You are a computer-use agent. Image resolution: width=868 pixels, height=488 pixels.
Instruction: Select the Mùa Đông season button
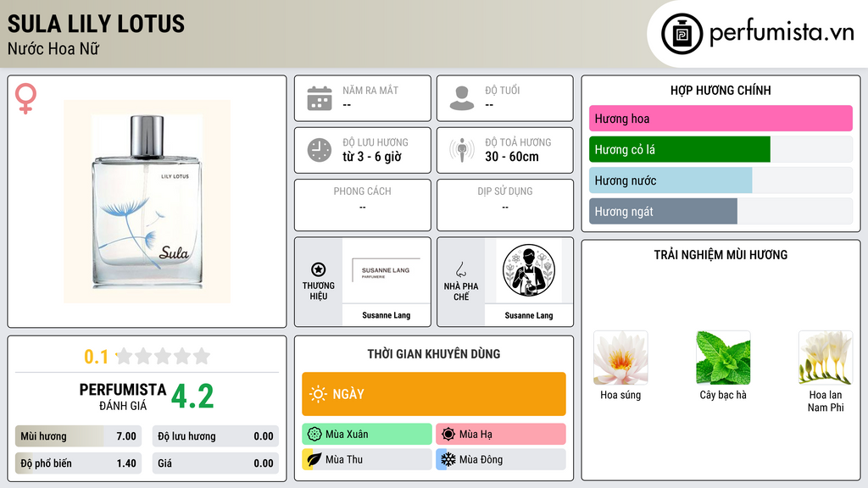point(501,459)
